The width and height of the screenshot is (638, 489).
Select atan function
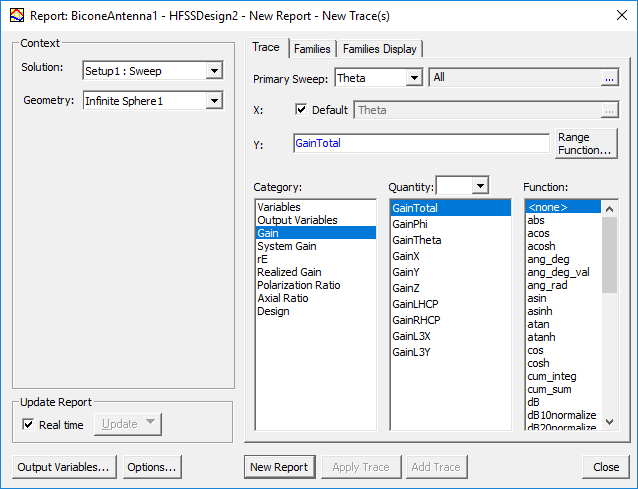click(563, 324)
